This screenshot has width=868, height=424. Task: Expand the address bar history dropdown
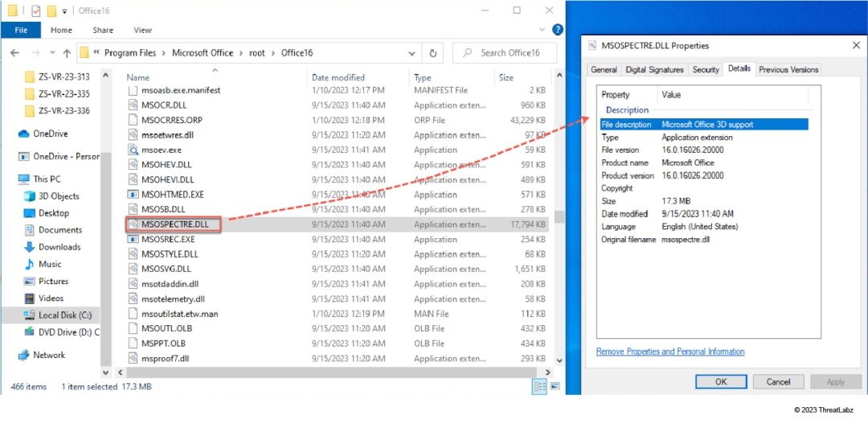[411, 53]
